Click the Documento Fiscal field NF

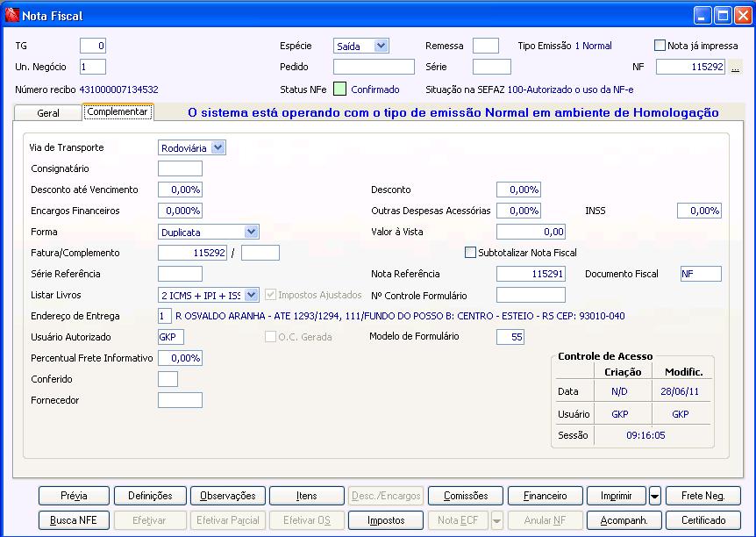tap(701, 274)
